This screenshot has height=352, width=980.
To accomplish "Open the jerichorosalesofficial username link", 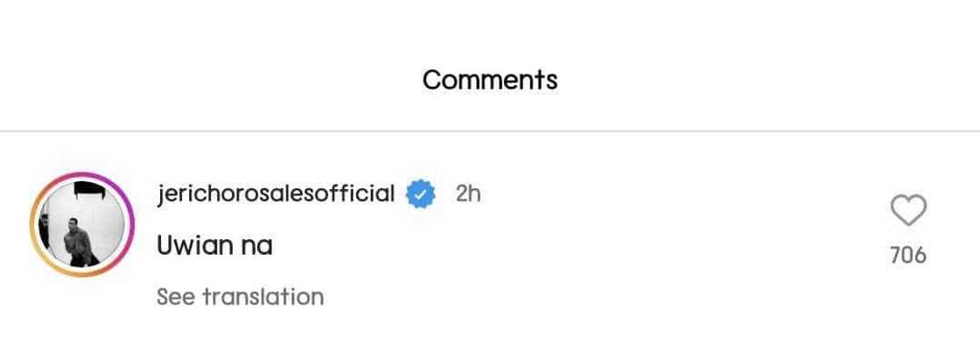I will [276, 194].
